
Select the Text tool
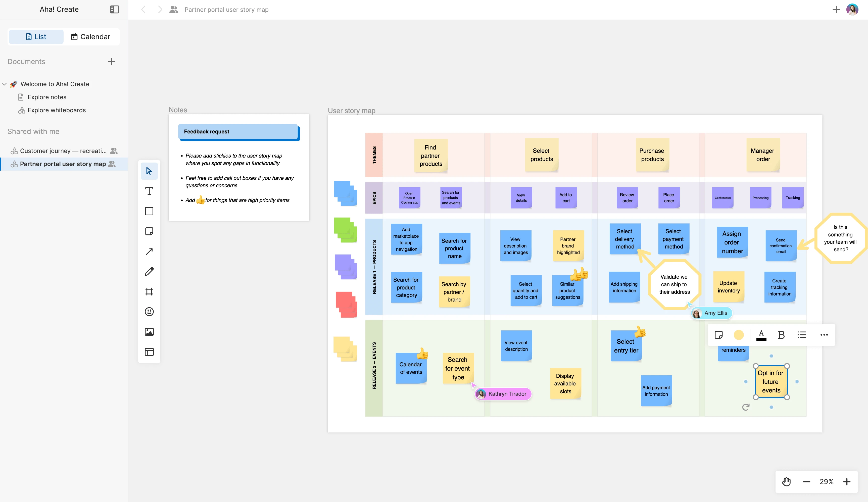(x=149, y=191)
